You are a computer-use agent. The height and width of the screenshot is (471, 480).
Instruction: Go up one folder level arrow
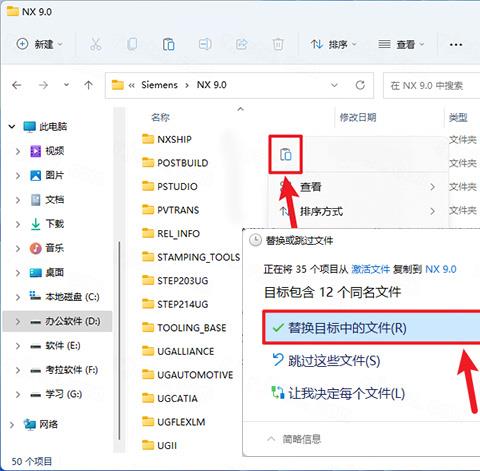click(x=88, y=85)
